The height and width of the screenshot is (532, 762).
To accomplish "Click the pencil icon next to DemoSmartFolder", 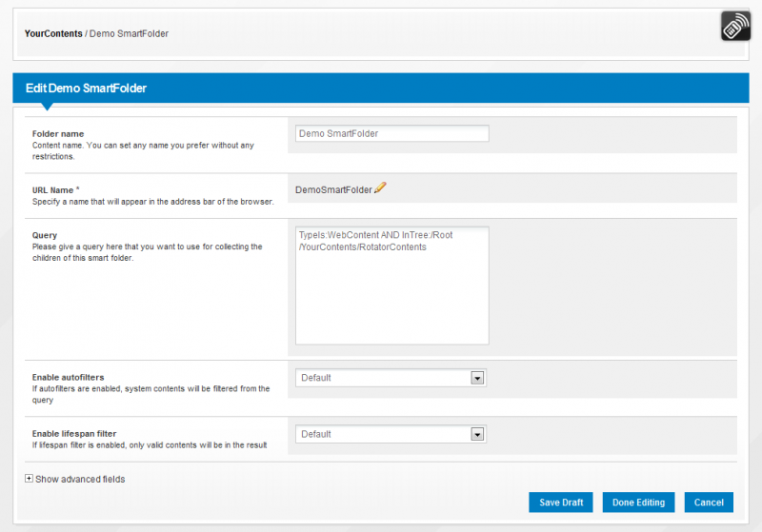I will click(380, 187).
